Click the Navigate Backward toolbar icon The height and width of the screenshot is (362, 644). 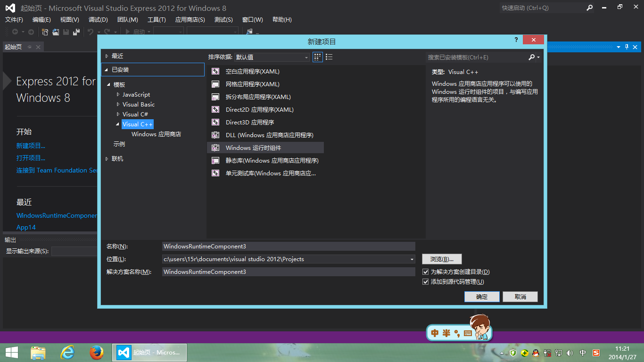pos(15,32)
